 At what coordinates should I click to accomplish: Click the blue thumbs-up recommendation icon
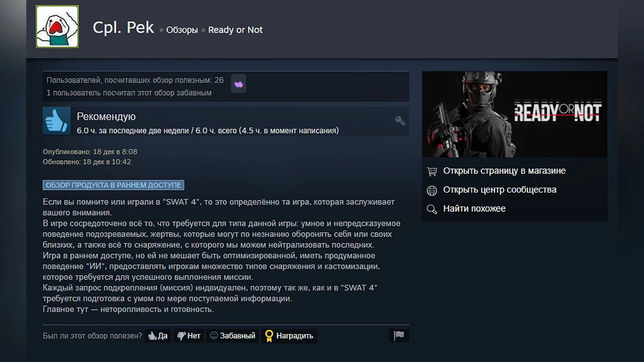(x=57, y=121)
